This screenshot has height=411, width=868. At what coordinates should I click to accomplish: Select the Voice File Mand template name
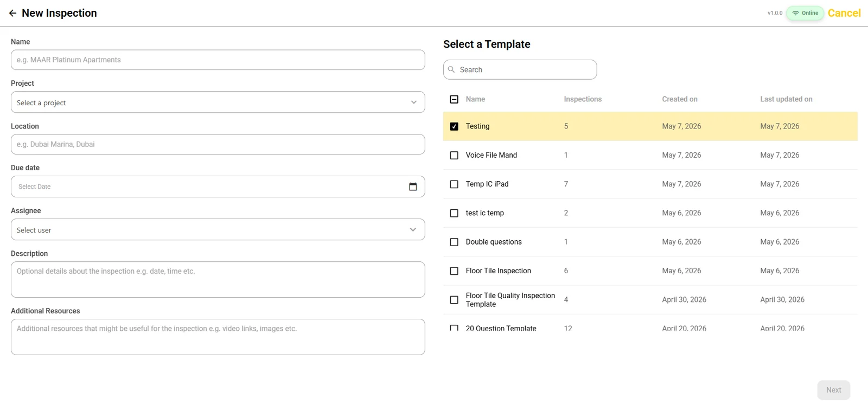[492, 155]
